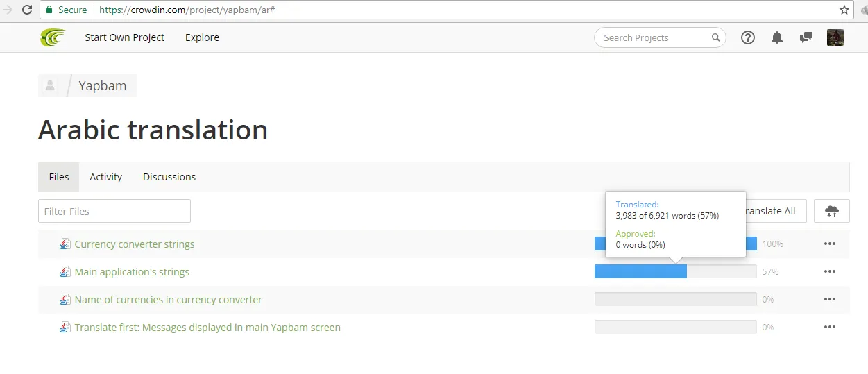Click the 100% label of Currency converter strings
868x374 pixels.
click(773, 244)
